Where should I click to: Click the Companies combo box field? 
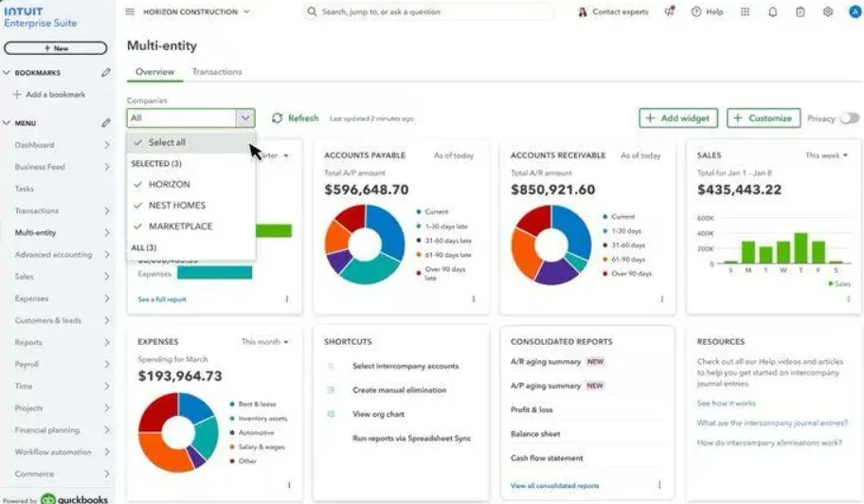190,117
